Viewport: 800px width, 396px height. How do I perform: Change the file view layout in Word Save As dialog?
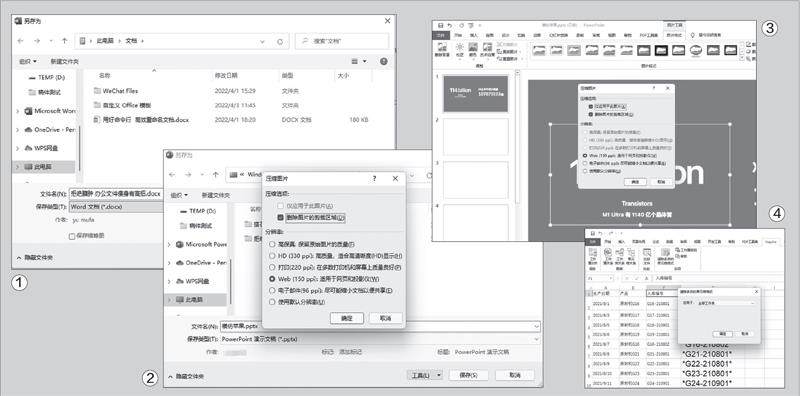(358, 61)
